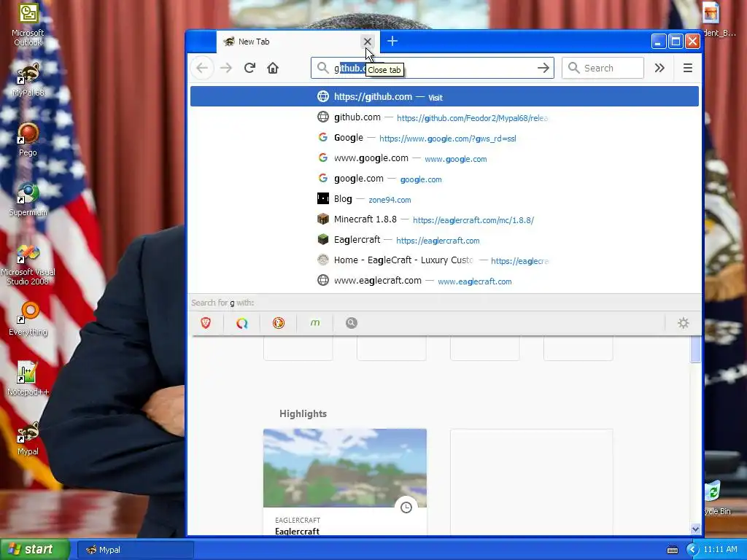Go back with the back arrow button
Viewport: 747px width, 560px height.
tap(202, 68)
